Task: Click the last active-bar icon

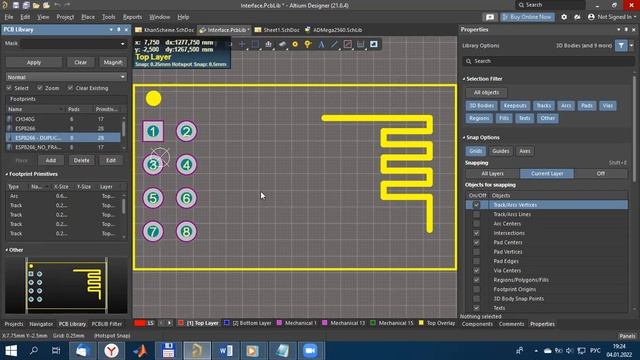Action: [373, 44]
